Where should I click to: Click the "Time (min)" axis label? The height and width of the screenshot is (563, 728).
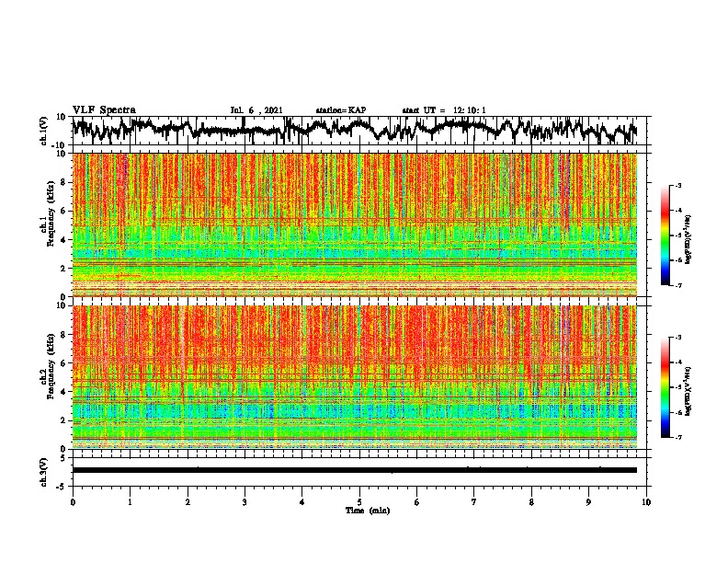click(368, 511)
